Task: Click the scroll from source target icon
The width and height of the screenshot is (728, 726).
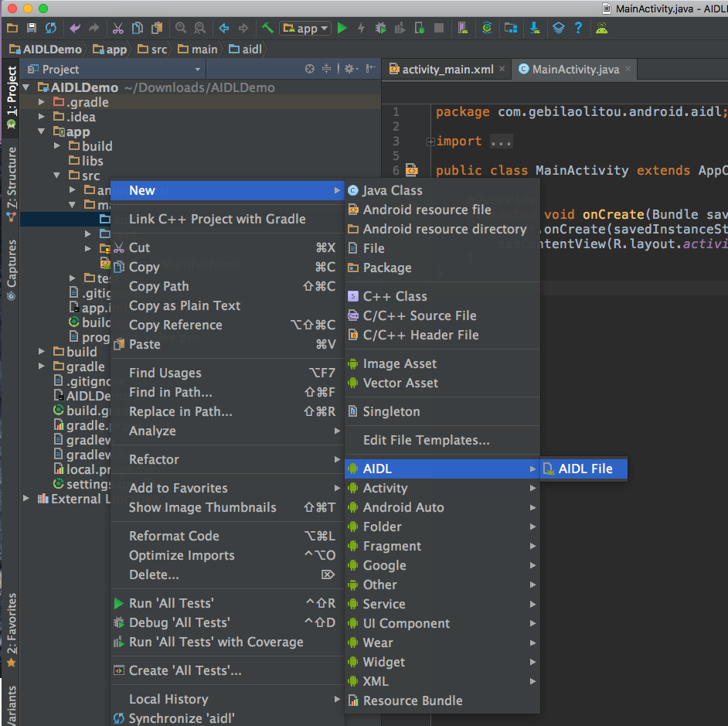Action: click(x=310, y=70)
